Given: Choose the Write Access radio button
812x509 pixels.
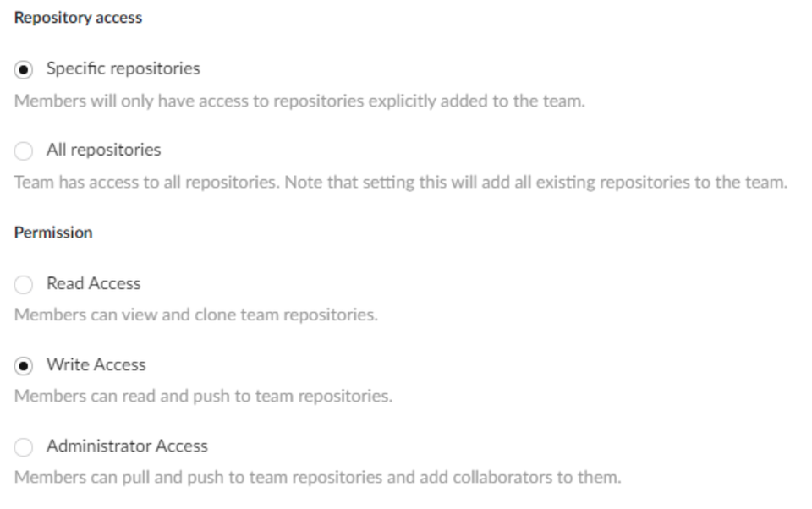Looking at the screenshot, I should tap(24, 365).
